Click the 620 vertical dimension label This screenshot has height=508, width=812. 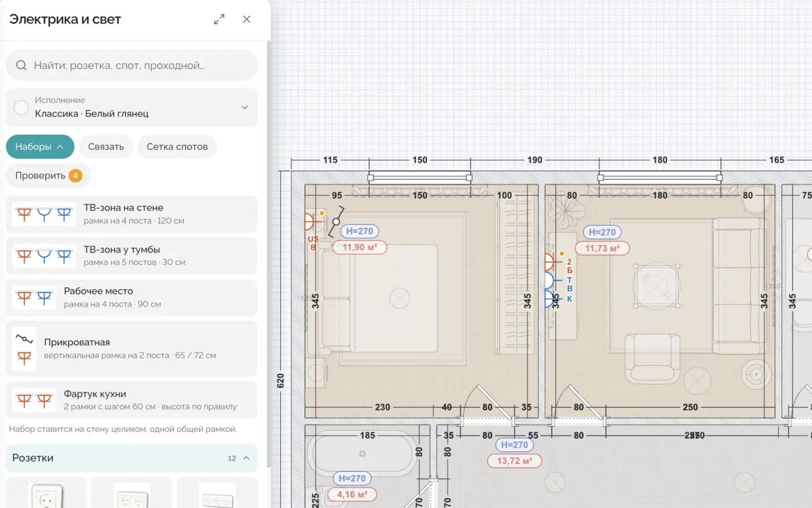281,381
